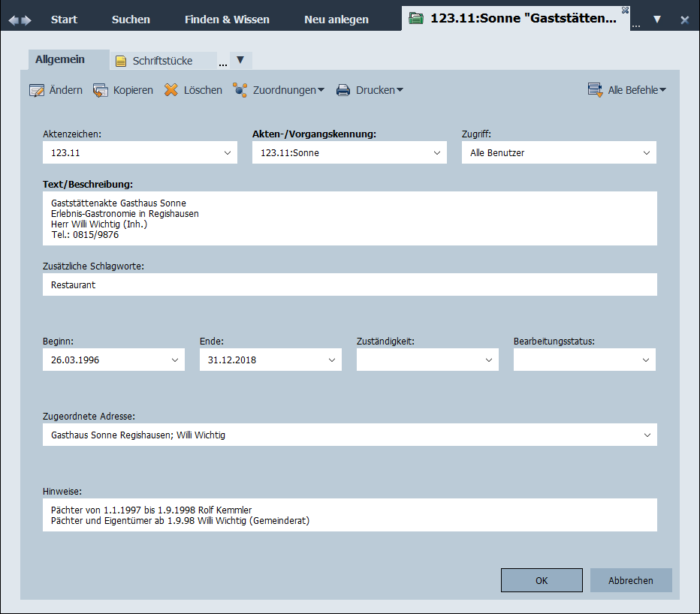Close the 123.11:Sonne record tab
Screen dimensions: 700x614
tap(625, 10)
